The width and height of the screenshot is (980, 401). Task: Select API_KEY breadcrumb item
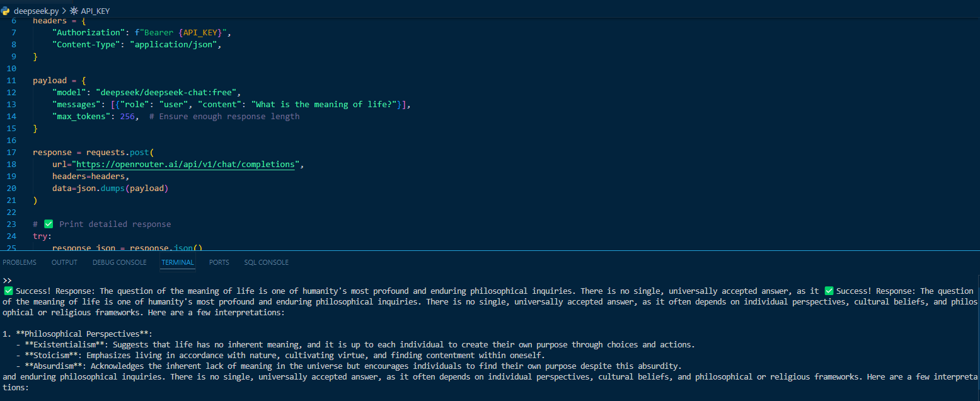click(95, 11)
